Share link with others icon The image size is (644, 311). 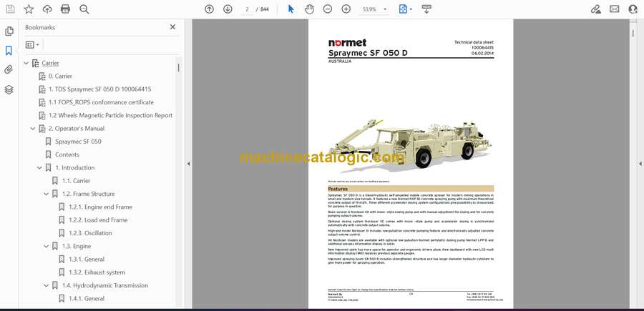(595, 9)
